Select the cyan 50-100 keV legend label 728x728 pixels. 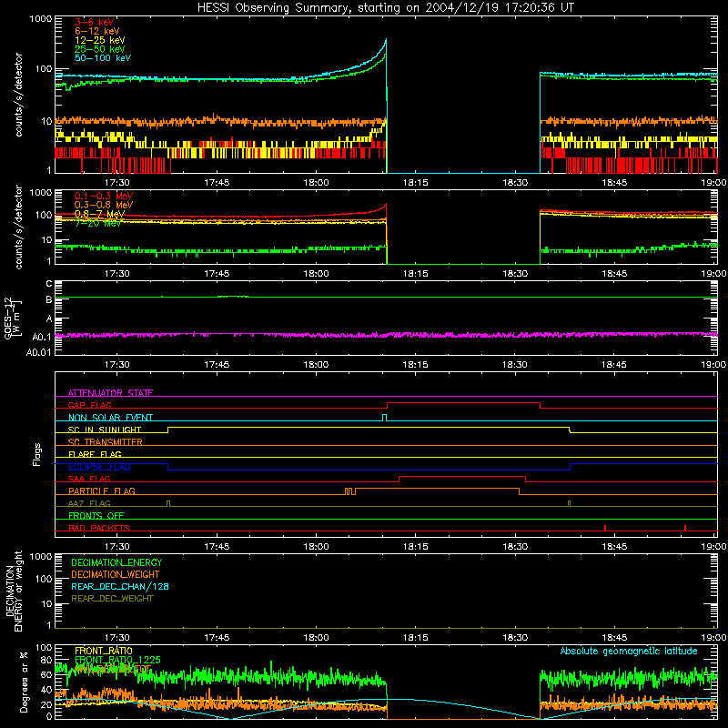[x=102, y=58]
